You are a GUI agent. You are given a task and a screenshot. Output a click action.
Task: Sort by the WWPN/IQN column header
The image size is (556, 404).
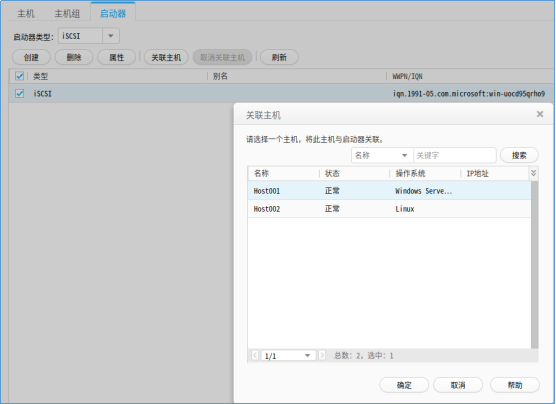coord(407,76)
